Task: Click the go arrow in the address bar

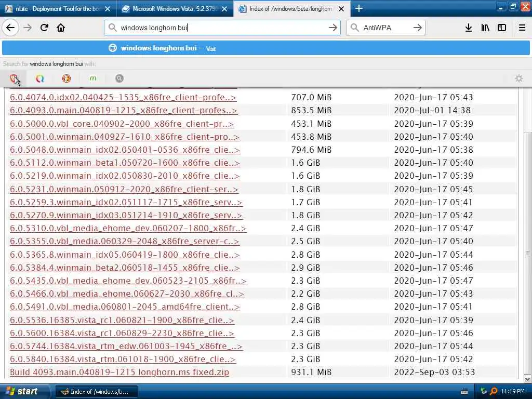Action: pyautogui.click(x=333, y=28)
